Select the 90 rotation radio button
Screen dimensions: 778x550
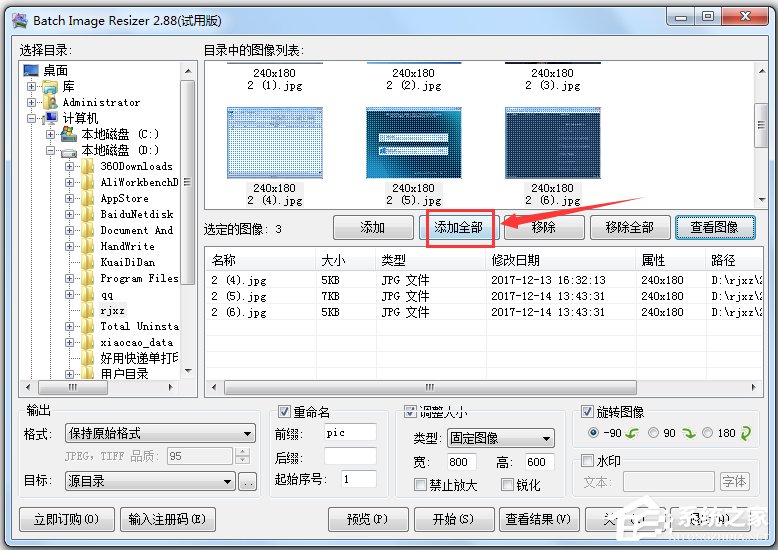[x=653, y=433]
